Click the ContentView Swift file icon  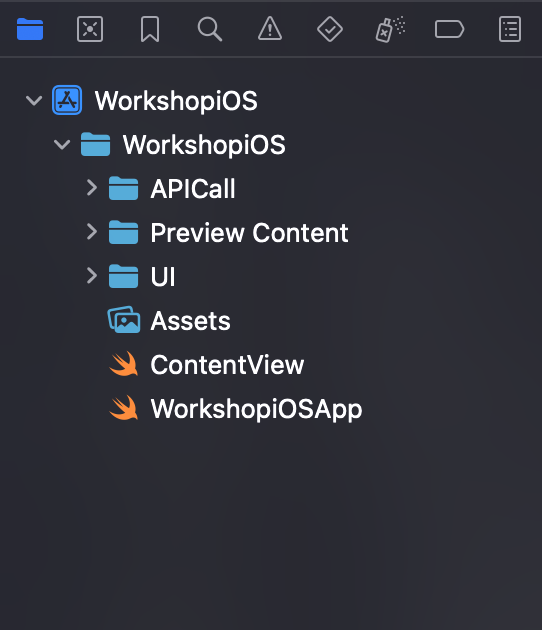[124, 364]
